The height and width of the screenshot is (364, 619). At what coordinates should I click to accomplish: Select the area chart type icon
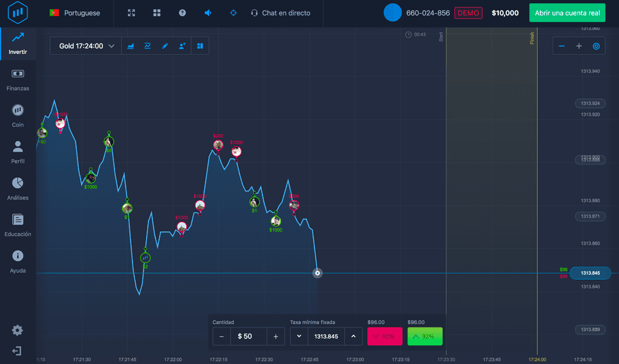(x=131, y=46)
